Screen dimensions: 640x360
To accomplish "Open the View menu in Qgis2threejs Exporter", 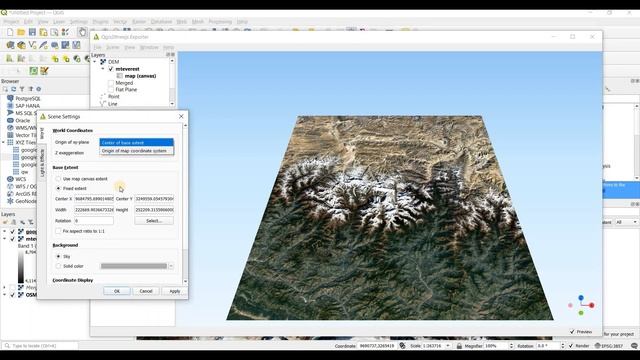I will click(129, 47).
